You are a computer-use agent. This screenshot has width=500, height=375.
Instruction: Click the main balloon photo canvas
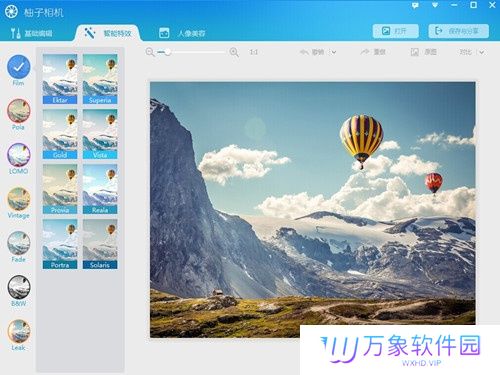coord(313,210)
